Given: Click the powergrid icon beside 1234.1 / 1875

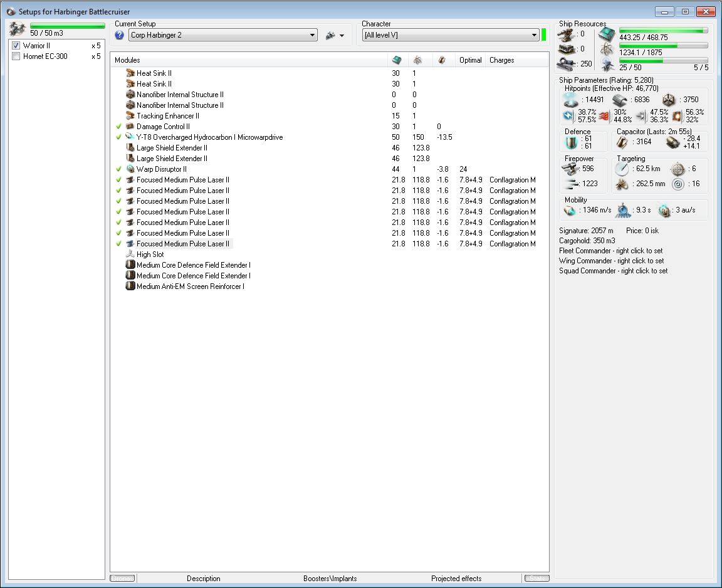Looking at the screenshot, I should [607, 49].
